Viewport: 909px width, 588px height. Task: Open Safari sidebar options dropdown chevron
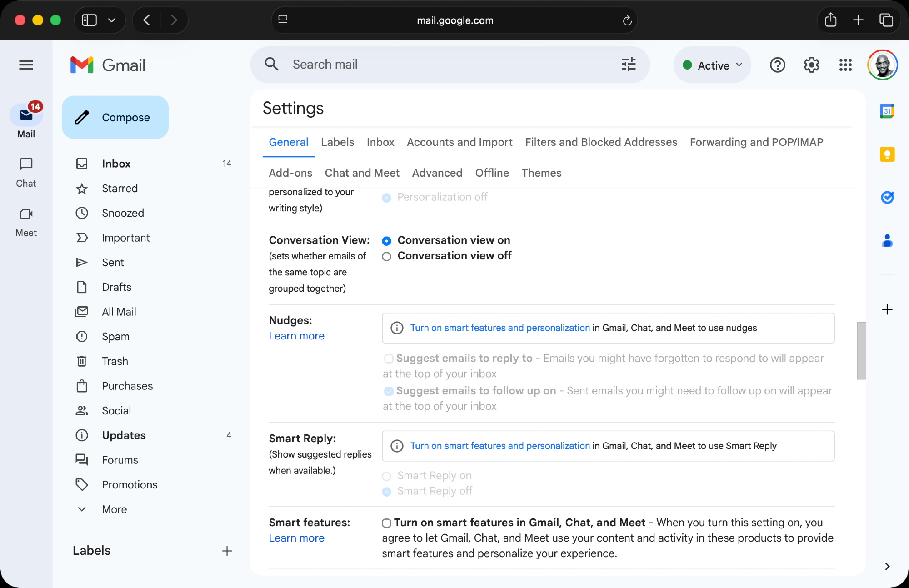[111, 20]
